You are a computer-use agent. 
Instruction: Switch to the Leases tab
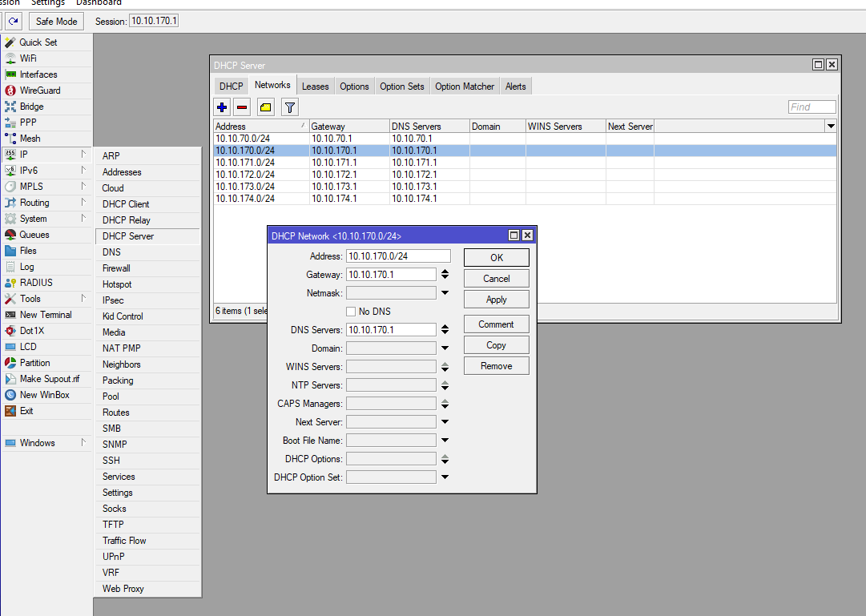click(316, 87)
